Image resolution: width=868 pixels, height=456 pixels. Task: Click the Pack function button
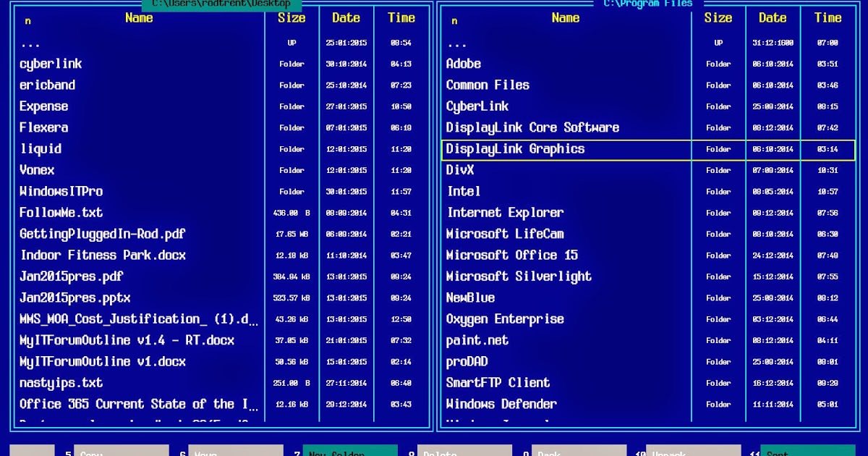pos(579,452)
